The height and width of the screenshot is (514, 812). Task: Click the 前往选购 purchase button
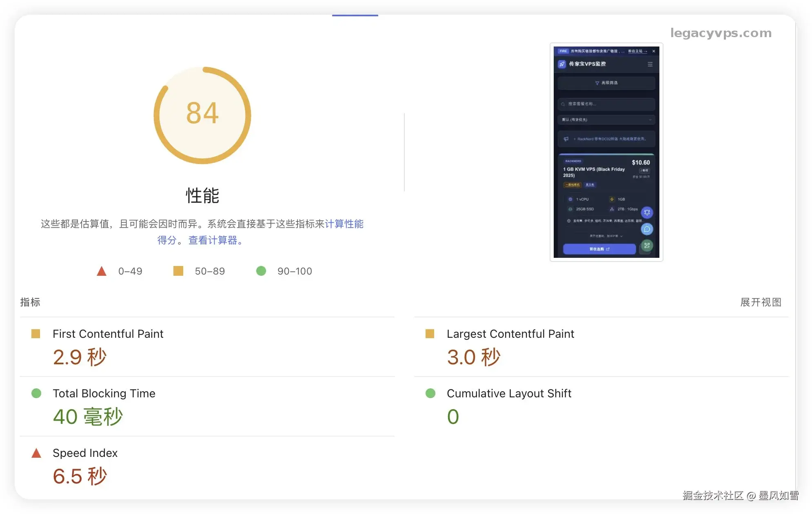[599, 249]
